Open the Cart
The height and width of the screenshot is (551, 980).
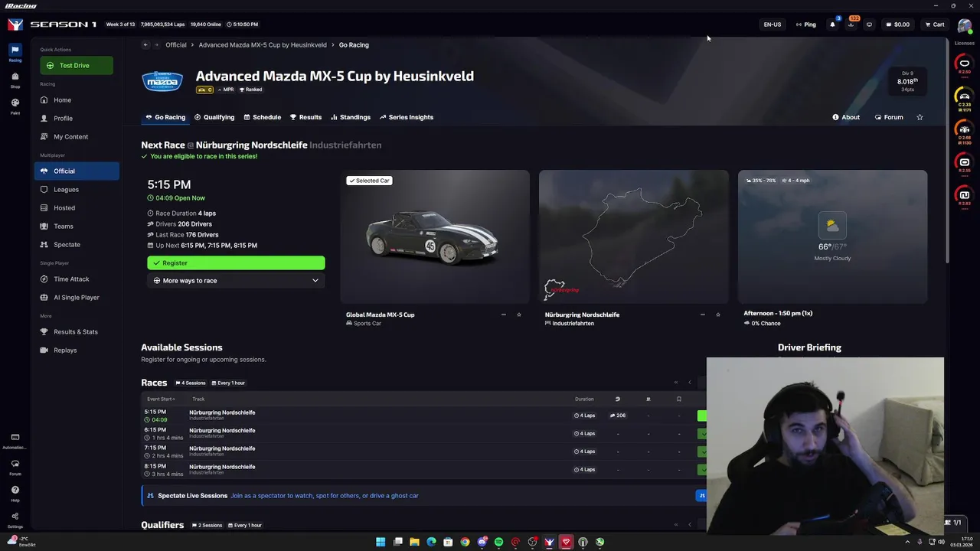pyautogui.click(x=934, y=24)
